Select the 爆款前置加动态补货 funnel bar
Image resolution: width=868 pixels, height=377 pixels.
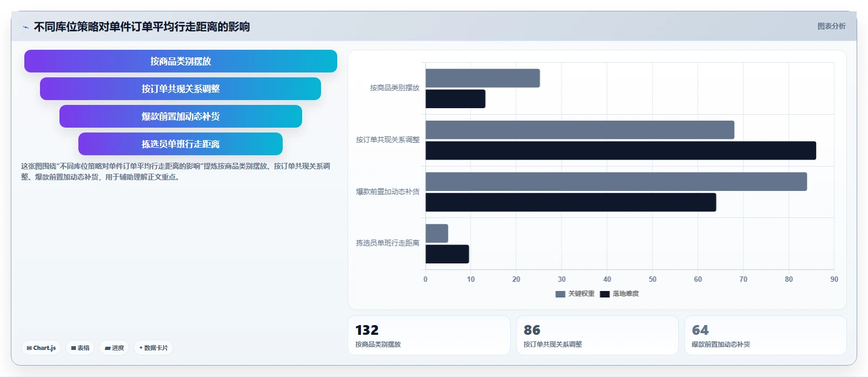pyautogui.click(x=181, y=116)
